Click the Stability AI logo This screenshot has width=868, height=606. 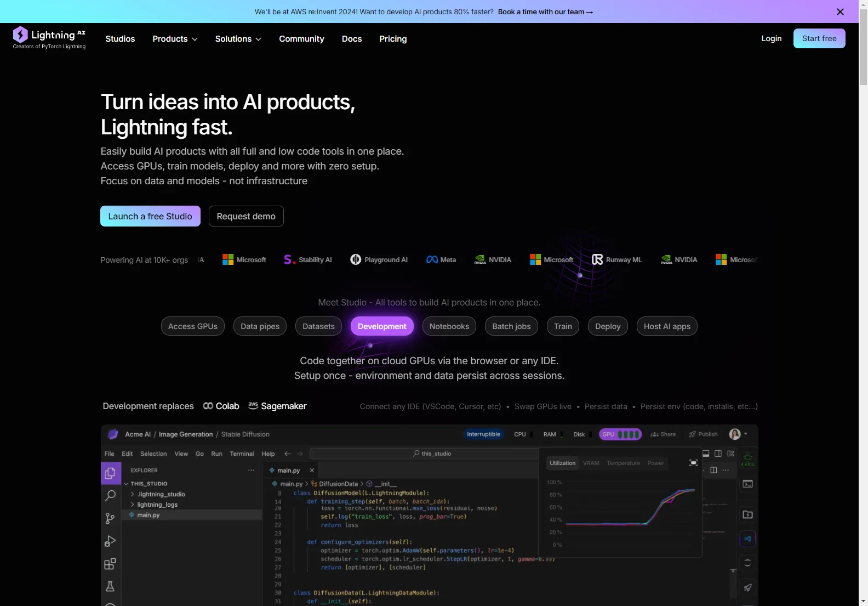(x=308, y=259)
